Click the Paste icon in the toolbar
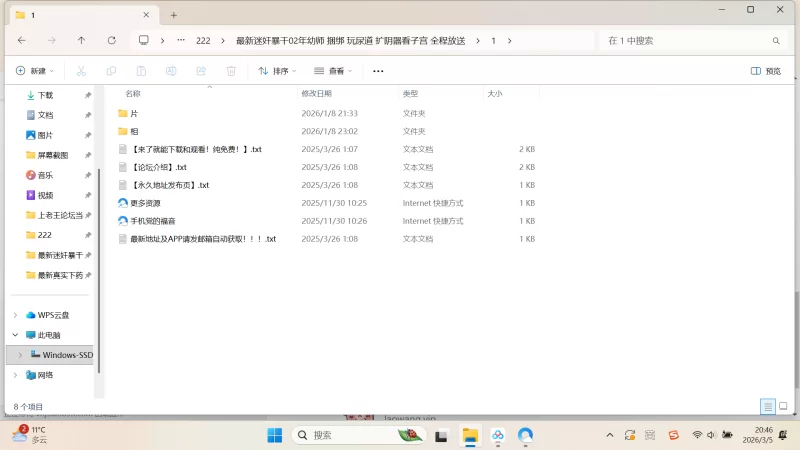The width and height of the screenshot is (800, 450). pos(141,71)
